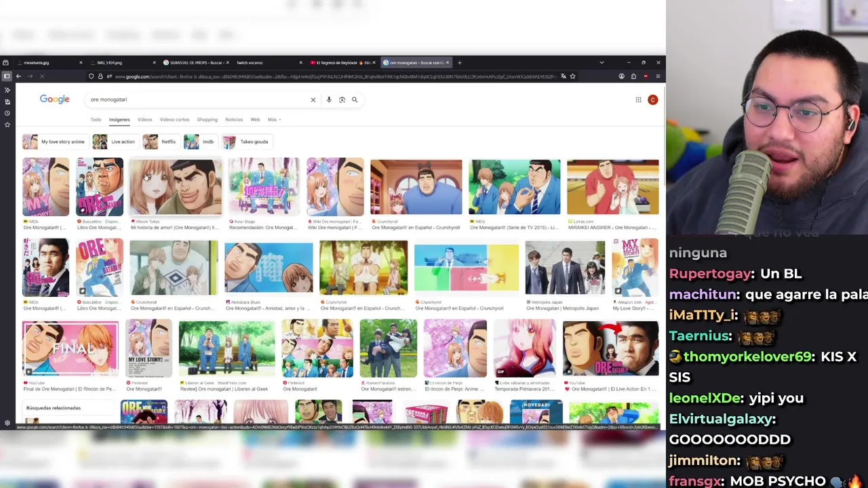This screenshot has height=488, width=868.
Task: Submit search with the magnifying glass icon
Action: [x=355, y=100]
